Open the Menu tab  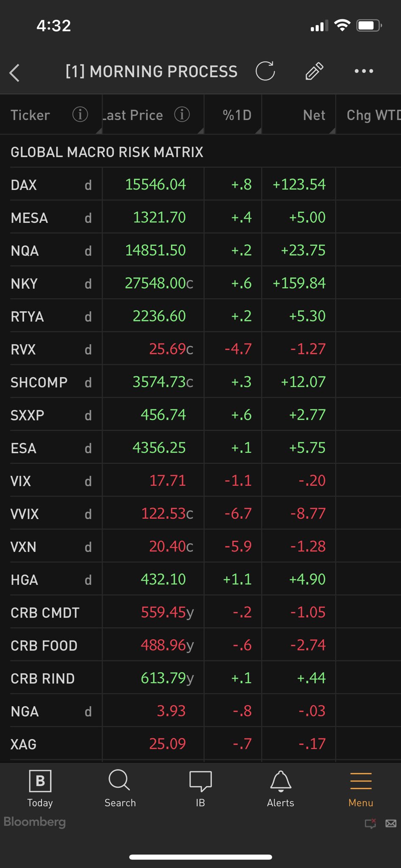pyautogui.click(x=361, y=789)
